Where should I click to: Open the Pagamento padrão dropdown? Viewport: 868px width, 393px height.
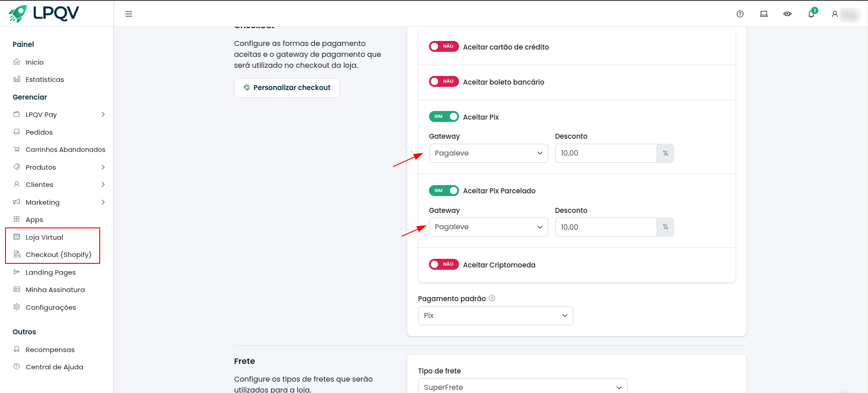point(495,316)
